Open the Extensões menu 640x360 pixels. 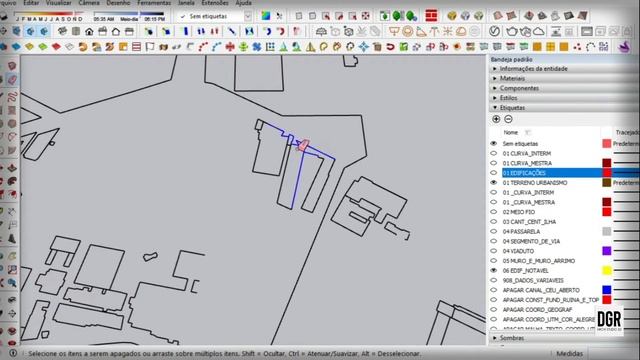[215, 3]
